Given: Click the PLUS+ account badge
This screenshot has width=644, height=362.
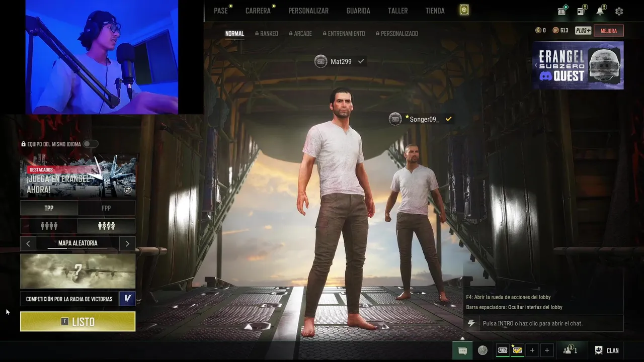Looking at the screenshot, I should (x=583, y=31).
